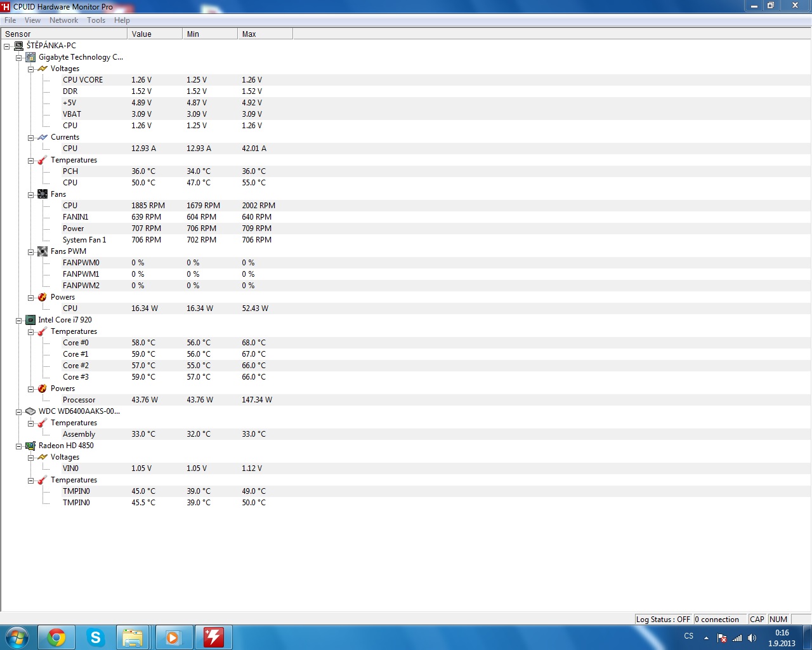Click the network signal tray icon

[x=737, y=638]
